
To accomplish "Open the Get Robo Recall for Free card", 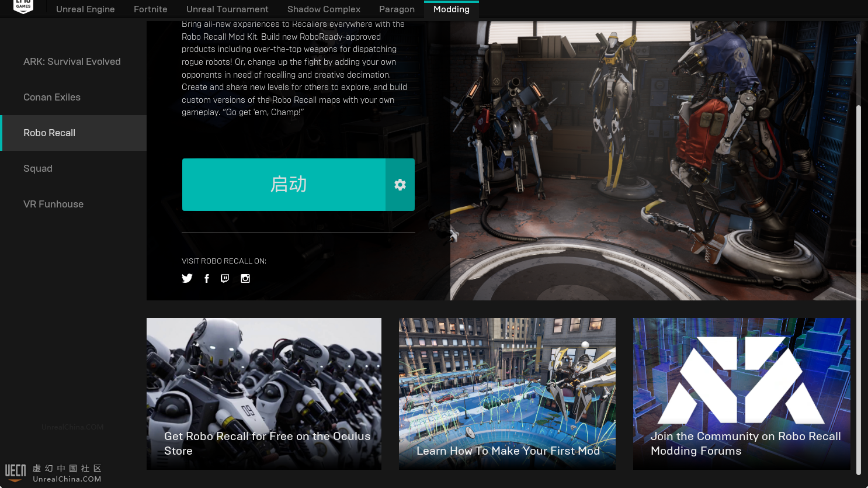I will (x=264, y=394).
